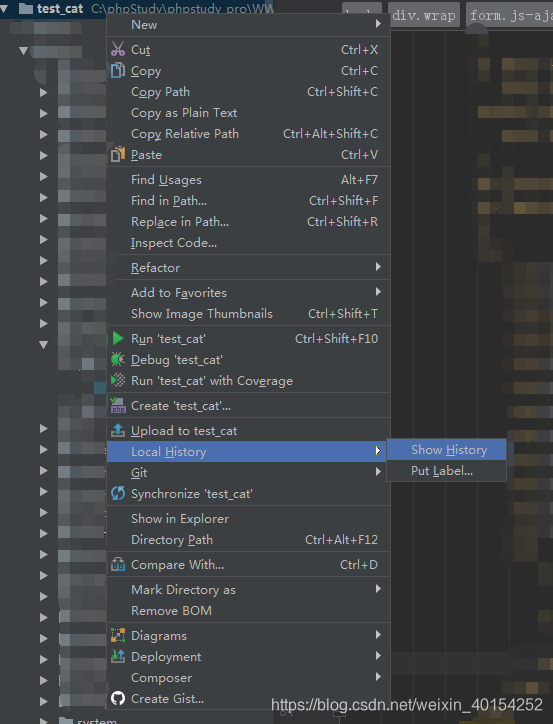Click the test_cat project folder icon
Screen dimensions: 553x724
[25, 8]
